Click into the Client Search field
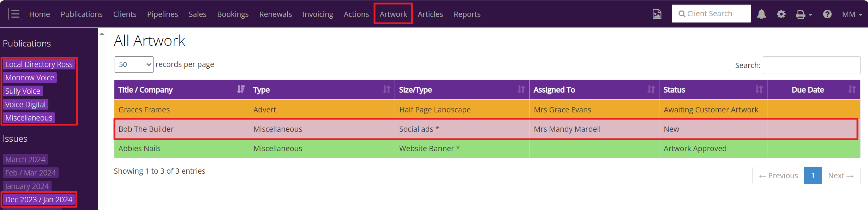This screenshot has height=210, width=868. click(x=711, y=14)
